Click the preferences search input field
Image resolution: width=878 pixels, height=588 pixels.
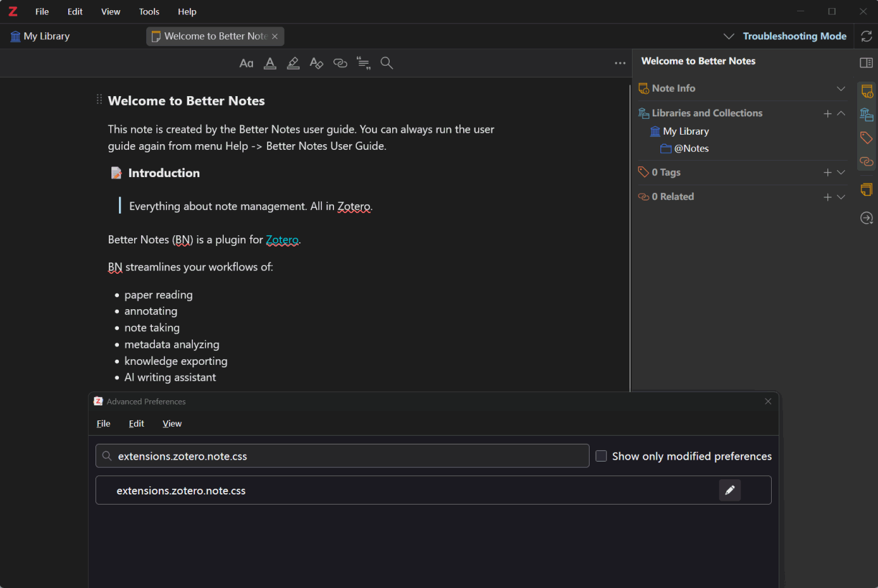(x=342, y=456)
